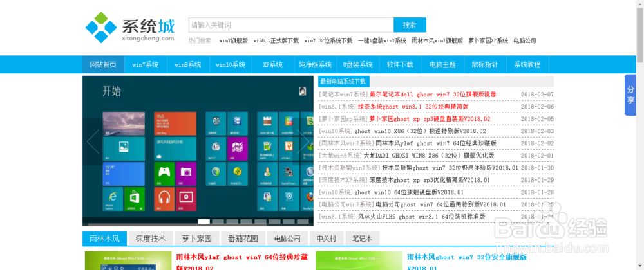Switch to the 深度技术 brand tab

click(151, 239)
